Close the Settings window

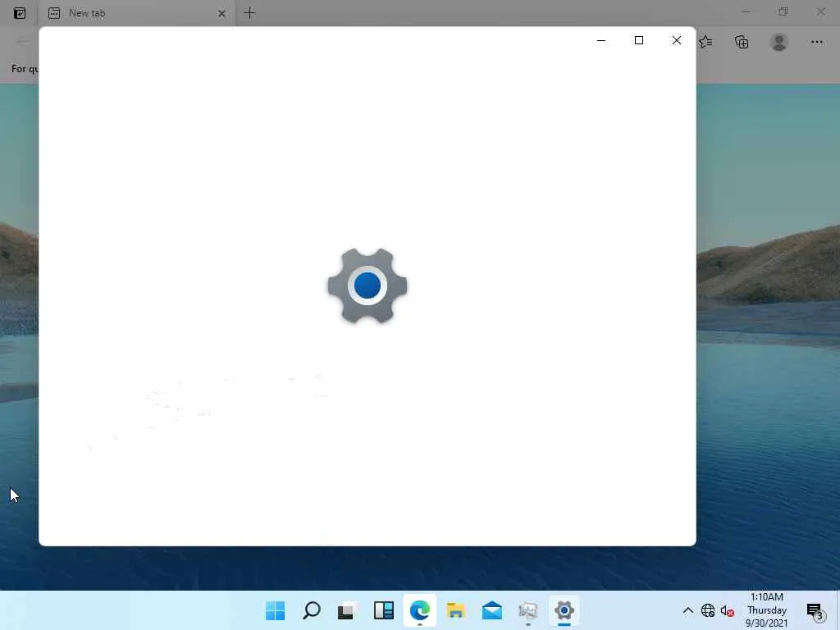(677, 40)
